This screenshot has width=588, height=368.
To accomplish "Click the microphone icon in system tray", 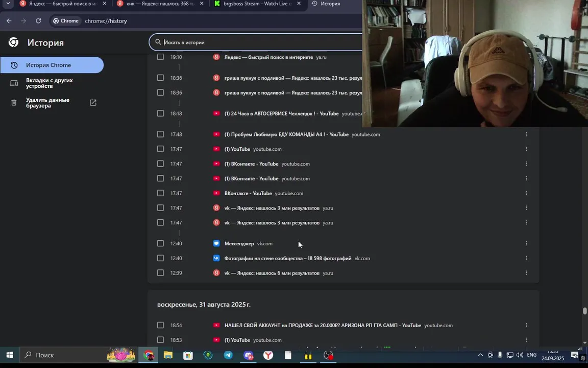I will (500, 355).
